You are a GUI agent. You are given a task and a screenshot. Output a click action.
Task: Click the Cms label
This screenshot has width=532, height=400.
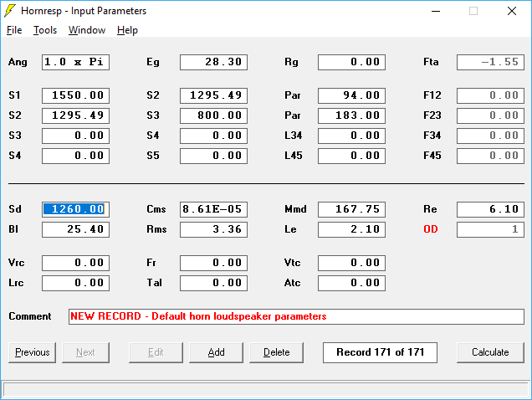pos(156,209)
